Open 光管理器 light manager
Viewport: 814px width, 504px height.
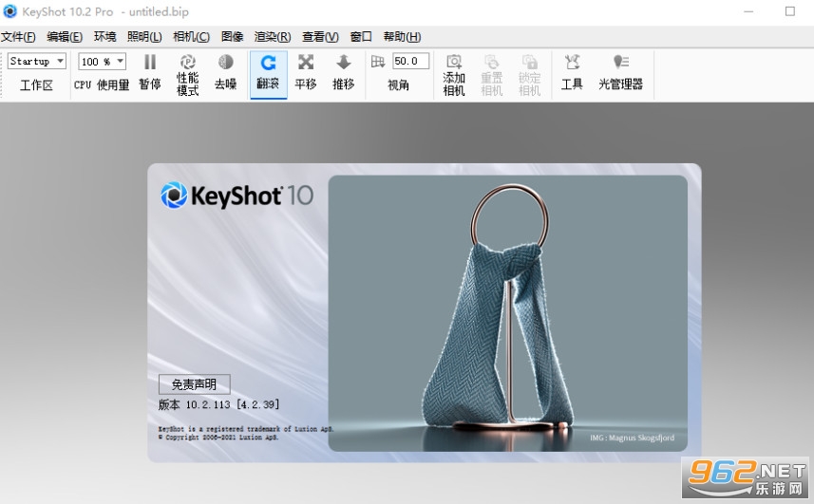click(620, 72)
